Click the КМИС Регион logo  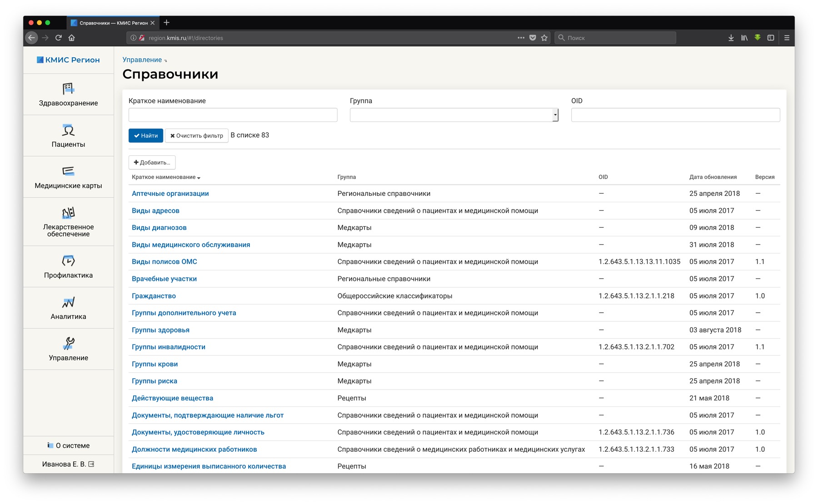(x=68, y=60)
